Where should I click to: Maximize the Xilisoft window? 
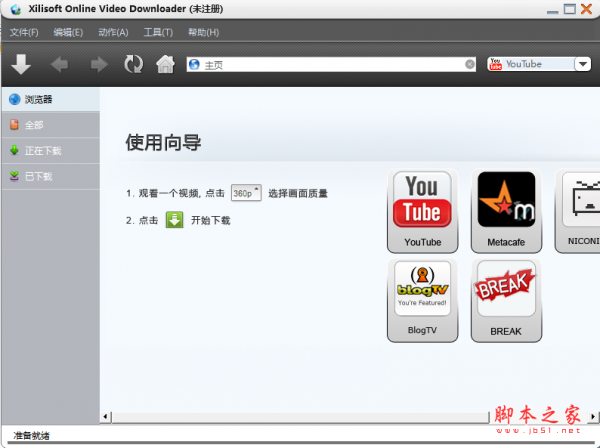tap(570, 9)
